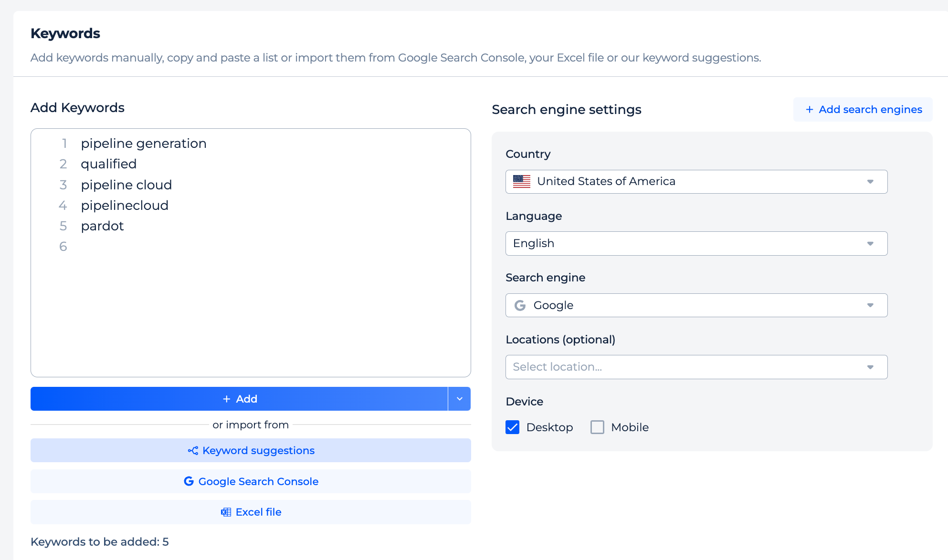Click the Google G icon in Search engine field
The height and width of the screenshot is (560, 948).
(x=520, y=305)
